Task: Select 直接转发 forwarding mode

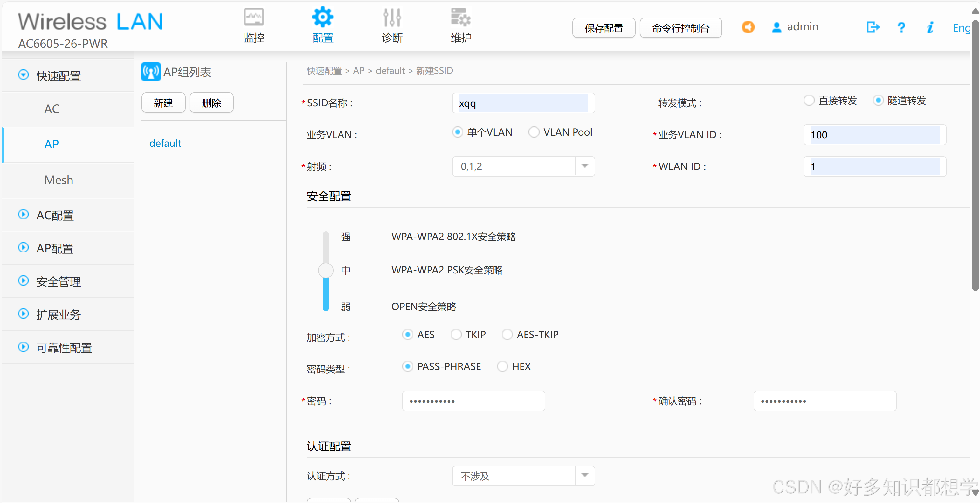Action: click(809, 101)
